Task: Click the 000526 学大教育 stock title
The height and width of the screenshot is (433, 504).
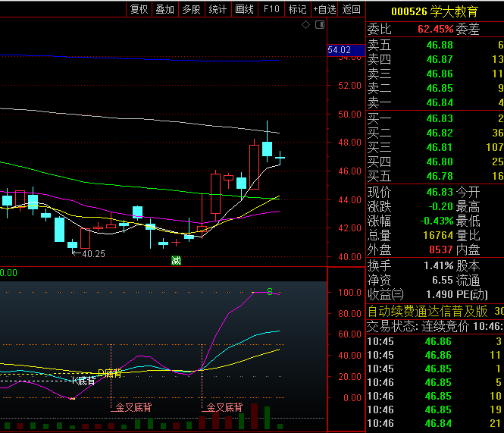Action: pyautogui.click(x=434, y=11)
